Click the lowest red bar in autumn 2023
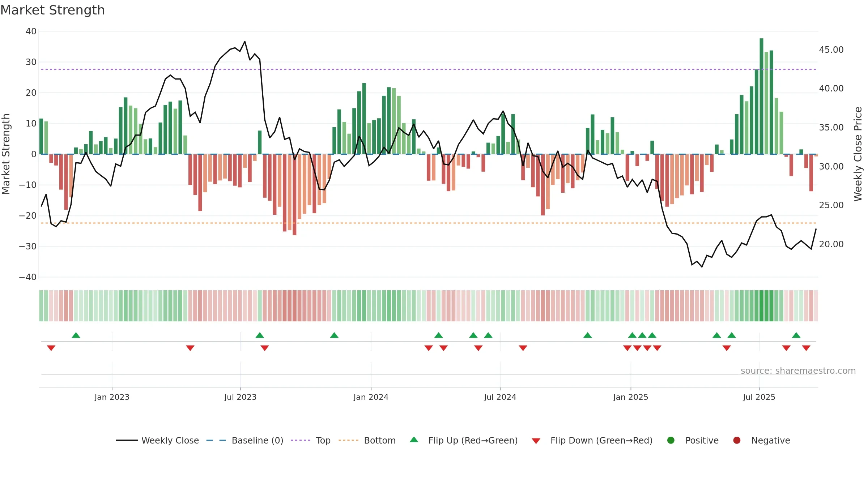 (294, 194)
